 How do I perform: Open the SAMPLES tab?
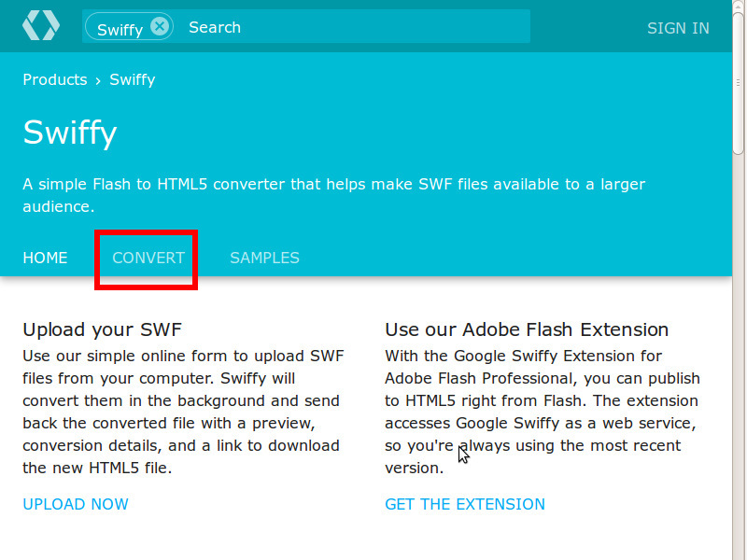click(x=264, y=258)
